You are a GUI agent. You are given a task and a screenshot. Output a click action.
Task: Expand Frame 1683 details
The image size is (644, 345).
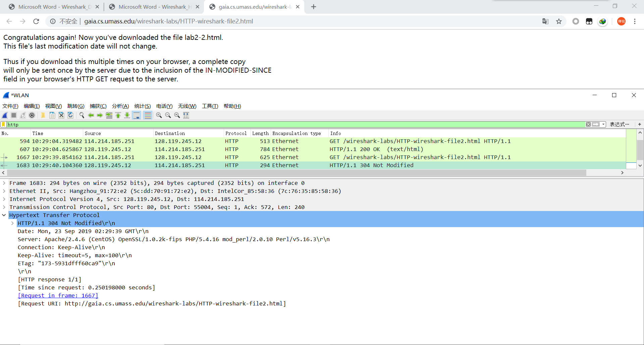(x=4, y=183)
